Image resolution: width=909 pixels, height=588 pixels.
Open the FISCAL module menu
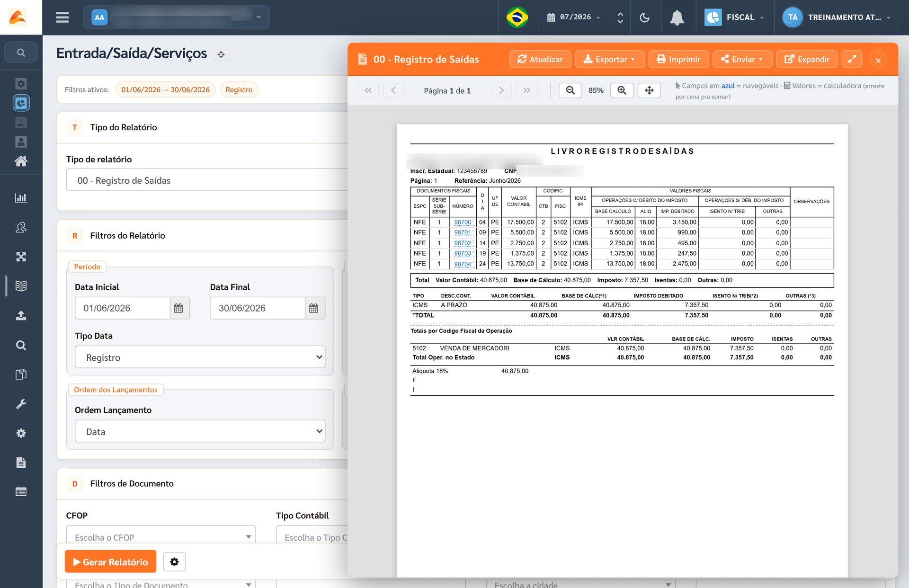[735, 18]
